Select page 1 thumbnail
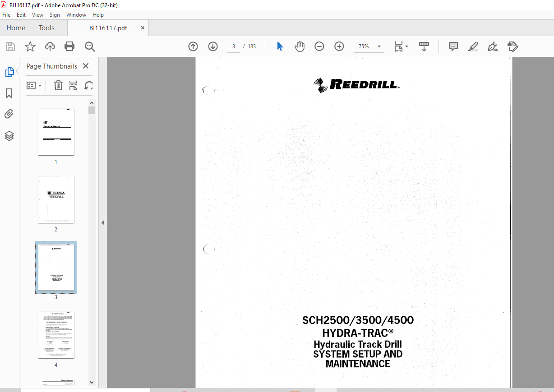Screen dimensions: 554x392 point(56,132)
